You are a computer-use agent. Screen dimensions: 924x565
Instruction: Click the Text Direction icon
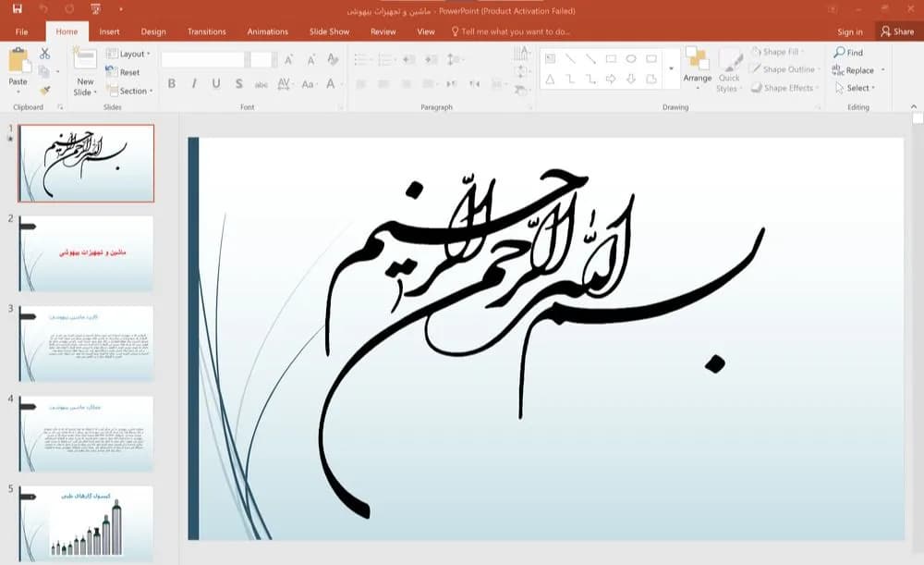(521, 54)
